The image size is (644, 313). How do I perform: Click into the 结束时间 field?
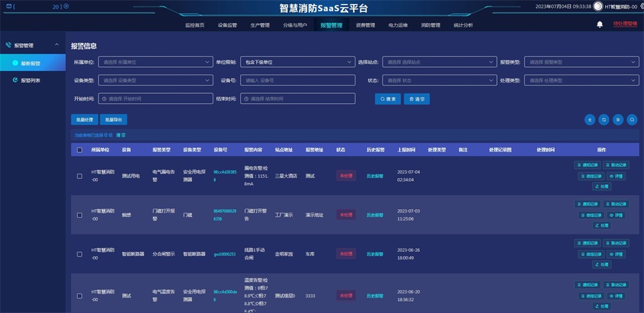[297, 99]
